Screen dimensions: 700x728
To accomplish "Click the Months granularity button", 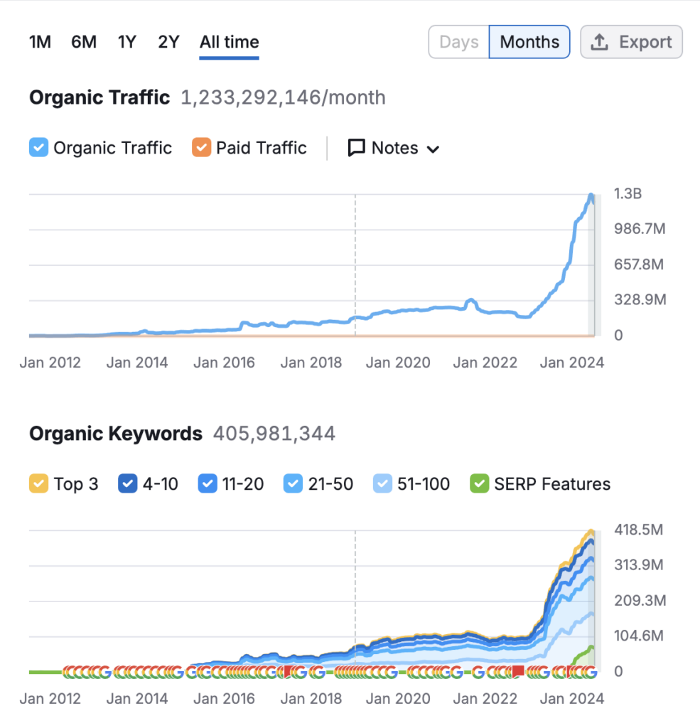I will 529,42.
